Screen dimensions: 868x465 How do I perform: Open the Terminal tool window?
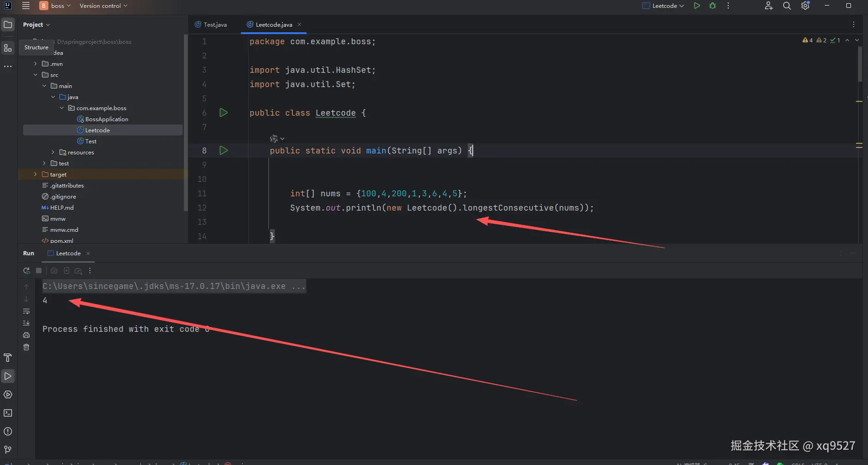click(x=8, y=413)
